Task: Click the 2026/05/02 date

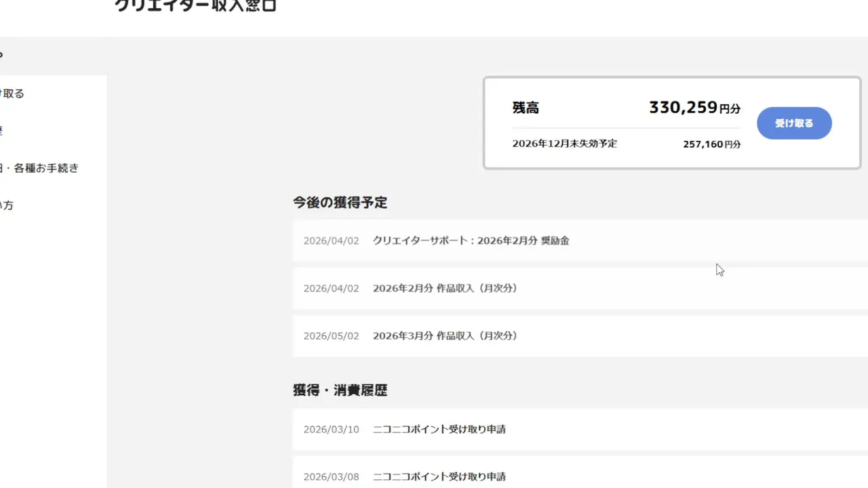Action: tap(331, 335)
